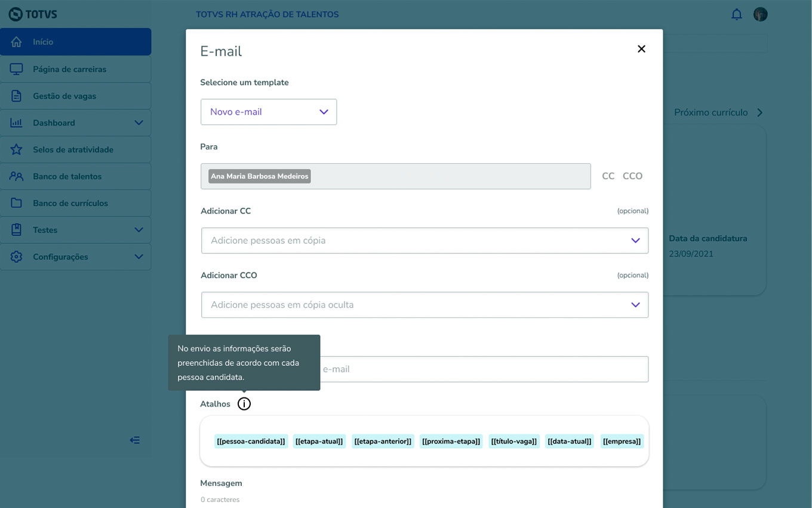Open Gestão de vagas menu item

tap(64, 96)
